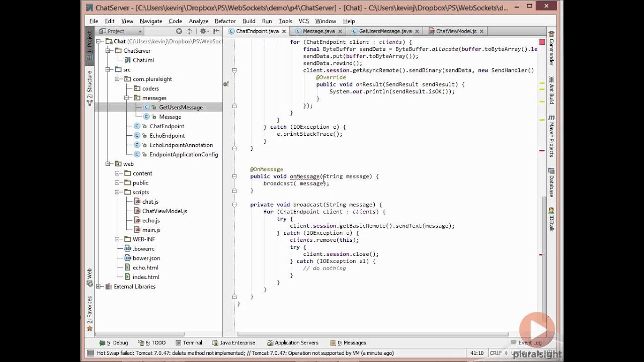Expand the content folder
The image size is (644, 362).
(117, 173)
